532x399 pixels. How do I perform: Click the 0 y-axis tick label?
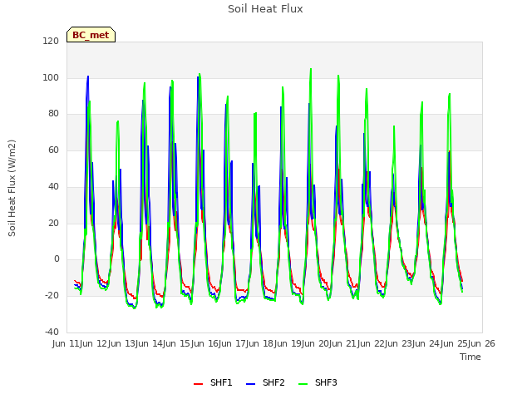pyautogui.click(x=57, y=259)
